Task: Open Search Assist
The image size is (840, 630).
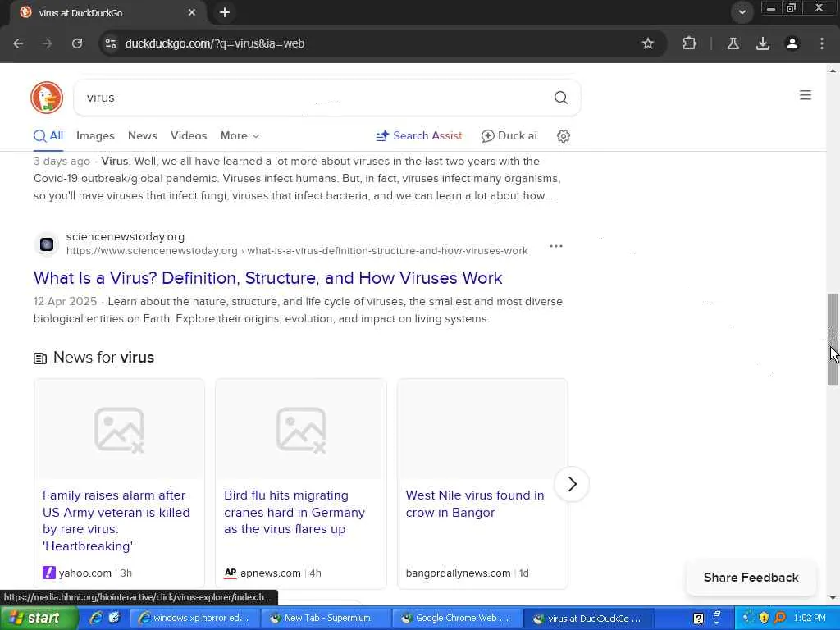Action: click(419, 136)
